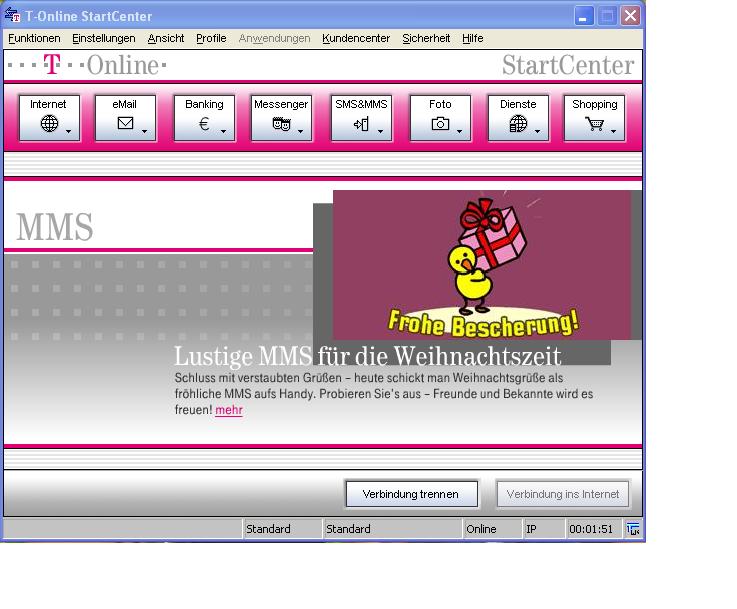Open the Profile menu
The width and height of the screenshot is (737, 609).
pyautogui.click(x=211, y=39)
